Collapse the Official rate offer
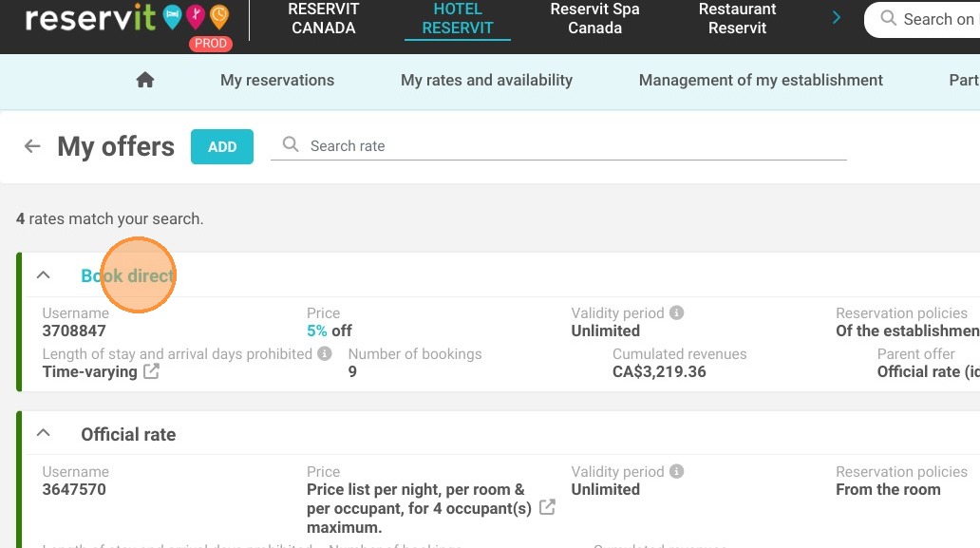980x548 pixels. [43, 433]
